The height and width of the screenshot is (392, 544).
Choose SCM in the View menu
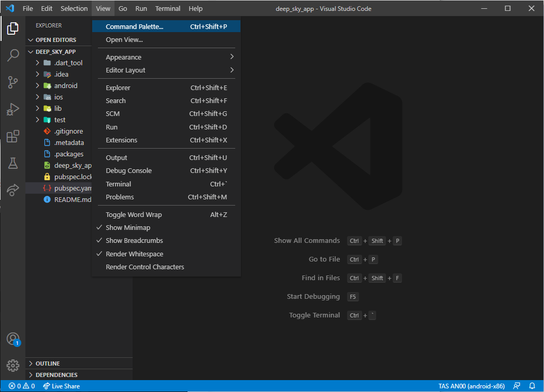click(166, 114)
